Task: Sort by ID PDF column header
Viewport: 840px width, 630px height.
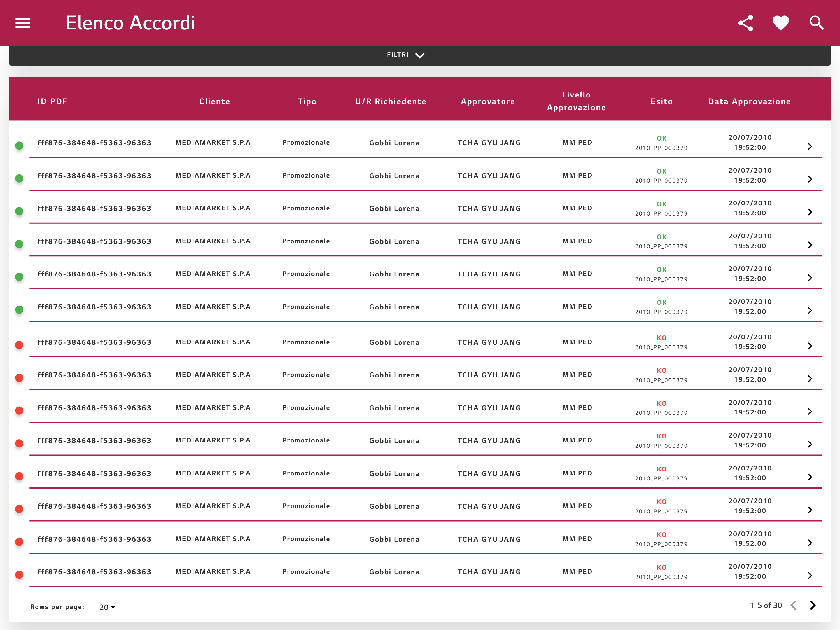Action: pos(52,101)
